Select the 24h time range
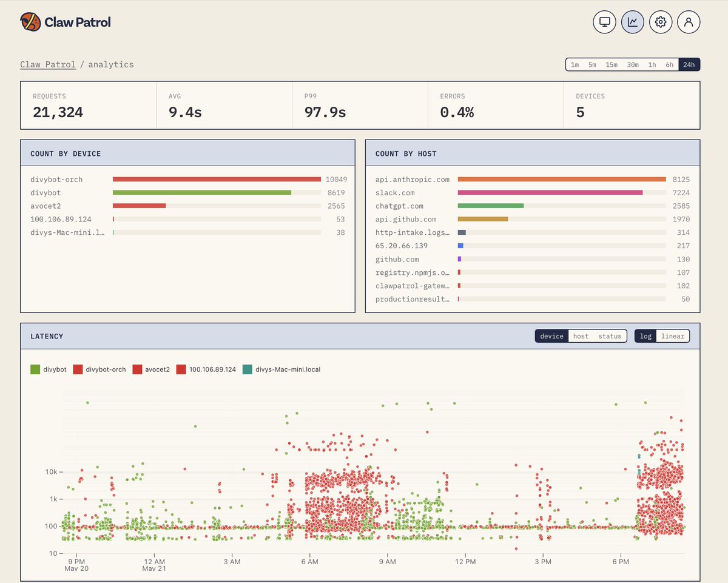This screenshot has width=728, height=583. pyautogui.click(x=689, y=65)
